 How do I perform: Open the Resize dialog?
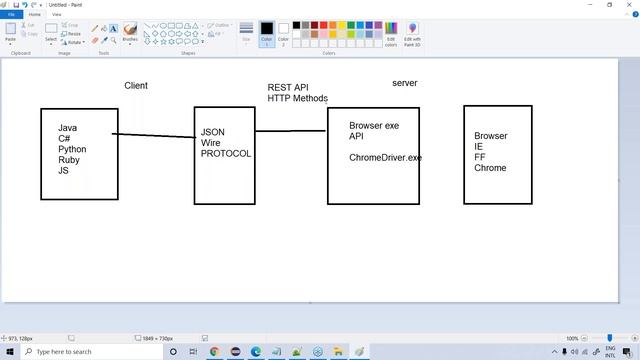[71, 34]
